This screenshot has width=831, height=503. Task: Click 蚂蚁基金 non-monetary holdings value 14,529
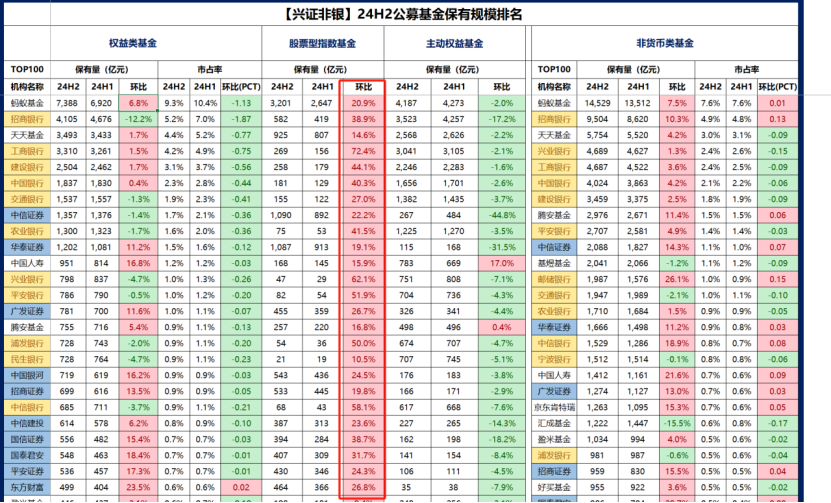(597, 103)
